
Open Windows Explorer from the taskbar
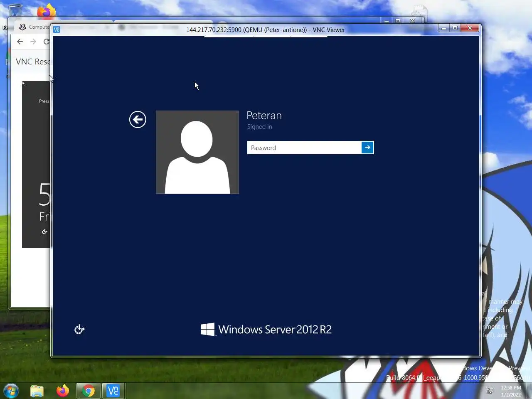point(37,391)
